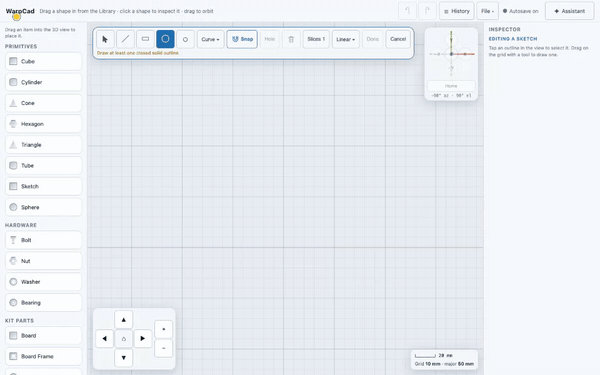
Task: Click Home in the view gizmo
Action: click(451, 86)
